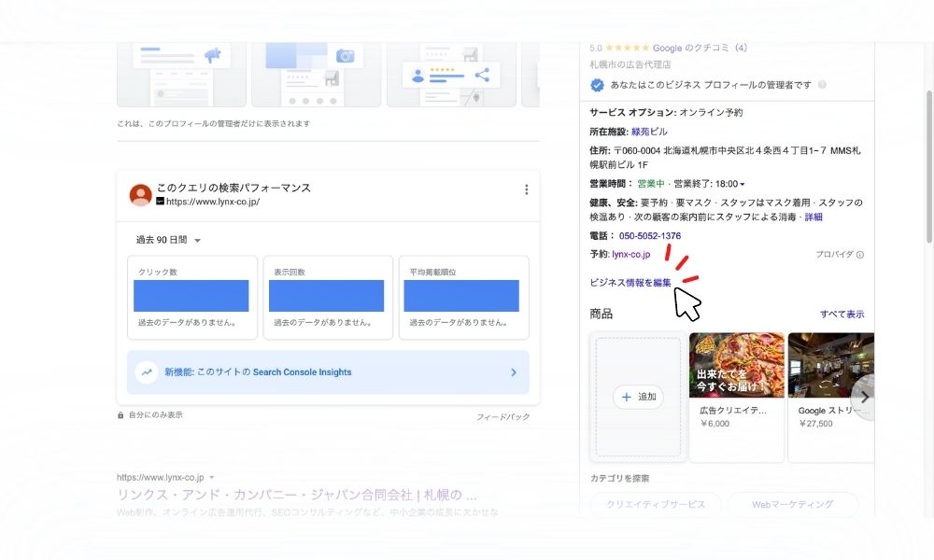The width and height of the screenshot is (934, 560).
Task: Select Webマーケティング category chip
Action: point(792,505)
